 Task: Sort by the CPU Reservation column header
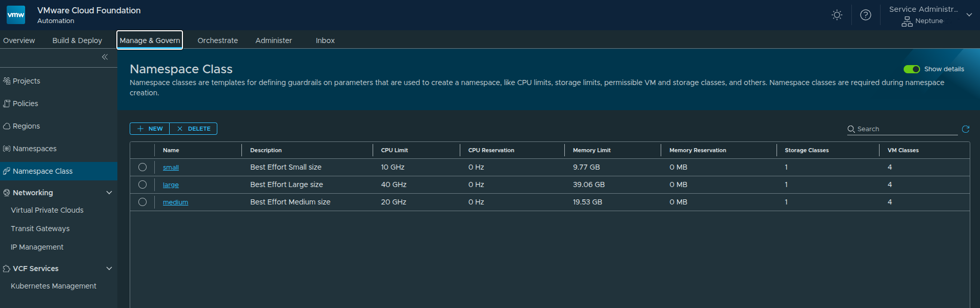point(491,150)
